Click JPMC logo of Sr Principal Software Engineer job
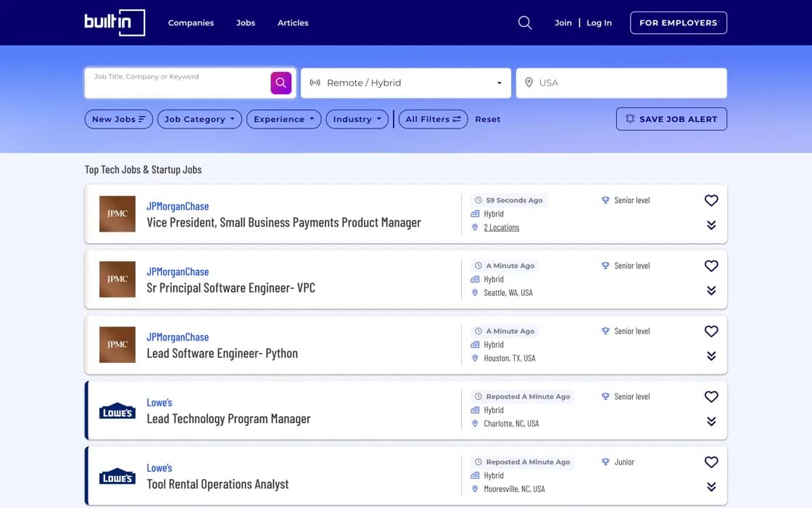This screenshot has width=812, height=508. pyautogui.click(x=117, y=279)
